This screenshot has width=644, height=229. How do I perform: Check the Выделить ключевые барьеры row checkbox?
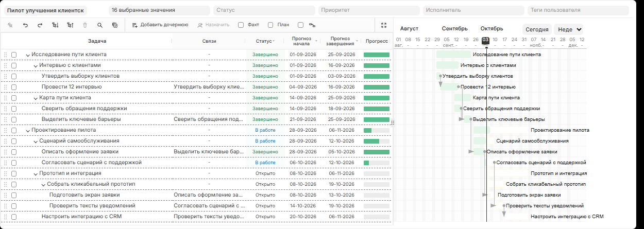[14, 119]
